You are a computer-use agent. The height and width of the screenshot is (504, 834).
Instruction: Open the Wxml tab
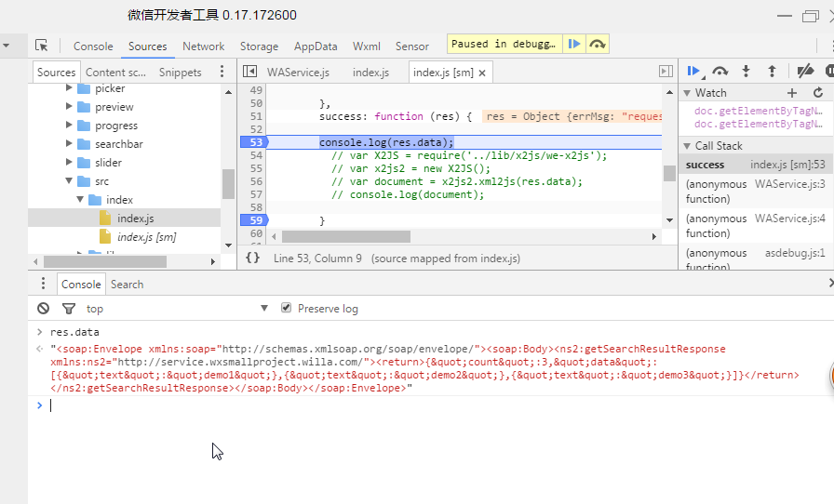(x=367, y=46)
